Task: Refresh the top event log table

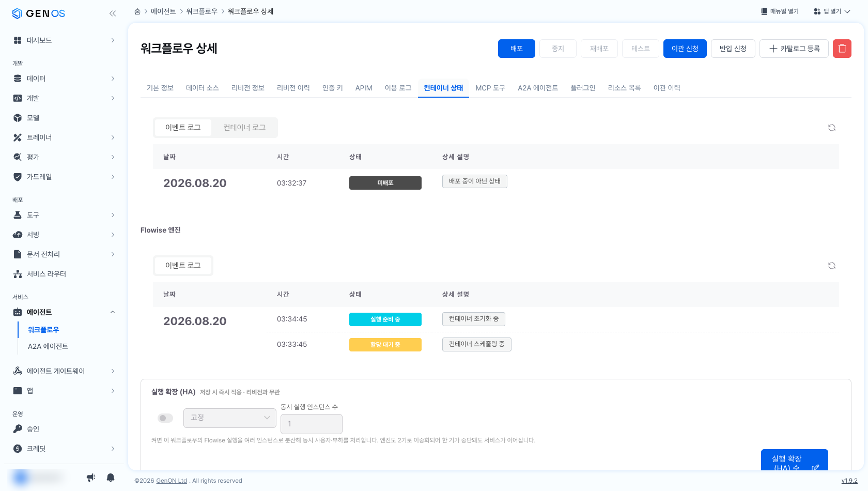Action: [x=831, y=128]
